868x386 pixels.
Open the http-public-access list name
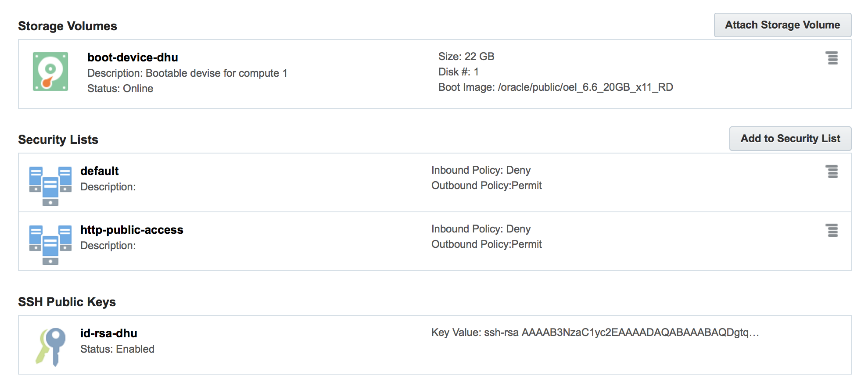click(132, 230)
